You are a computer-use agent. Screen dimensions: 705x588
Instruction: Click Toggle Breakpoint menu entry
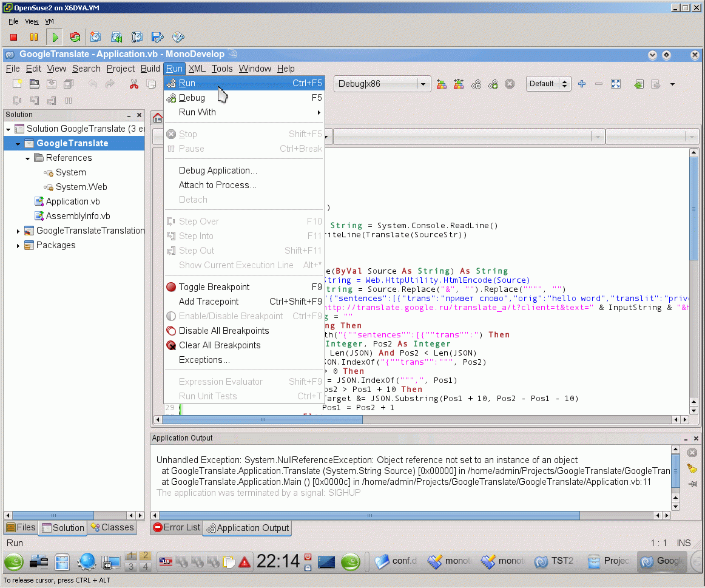tap(244, 287)
